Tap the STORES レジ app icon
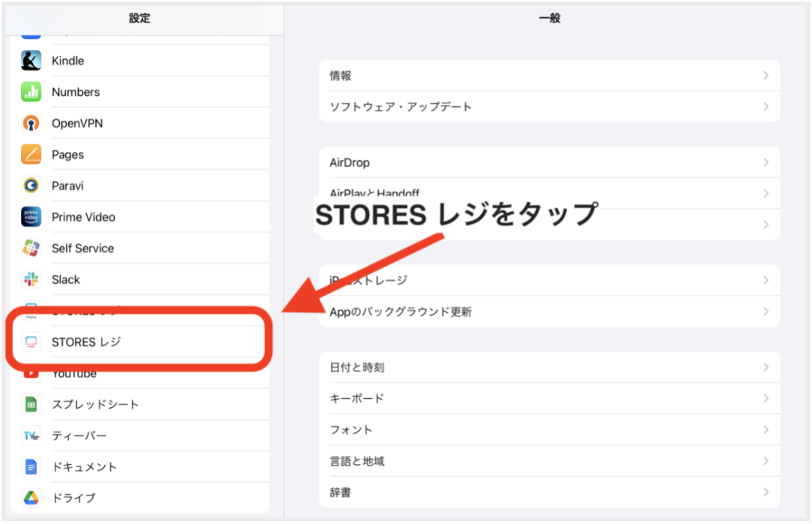Image resolution: width=812 pixels, height=524 pixels. point(31,342)
